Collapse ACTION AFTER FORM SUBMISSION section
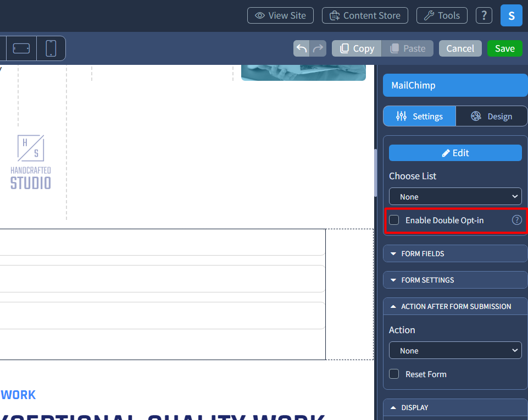 (455, 307)
